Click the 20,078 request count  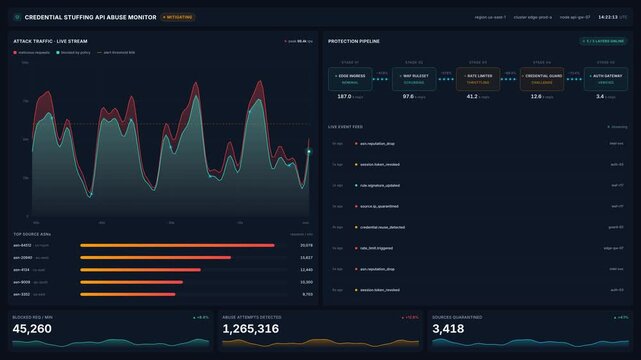click(306, 246)
